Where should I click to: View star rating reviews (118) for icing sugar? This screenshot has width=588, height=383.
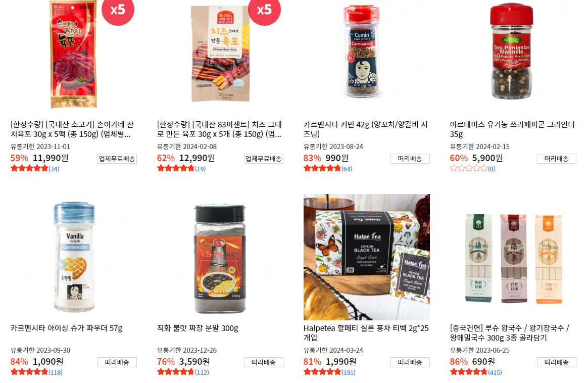[x=36, y=372]
